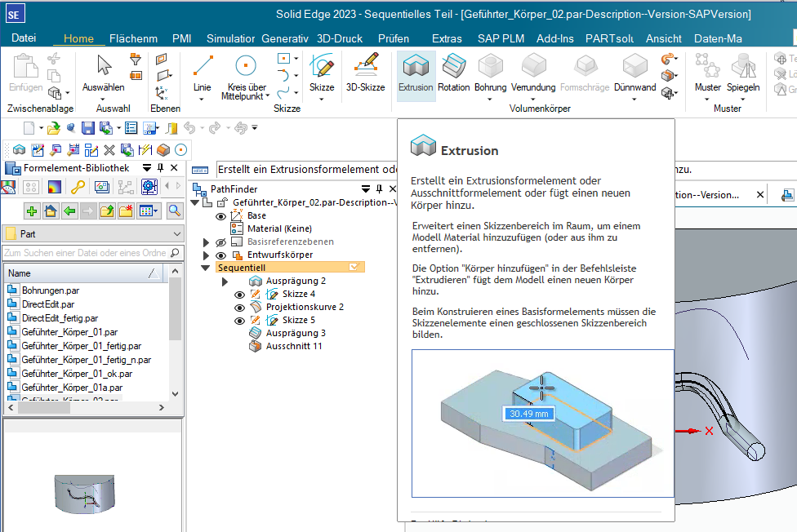Click the orange part block icon in toolbar
797x532 pixels.
click(163, 150)
